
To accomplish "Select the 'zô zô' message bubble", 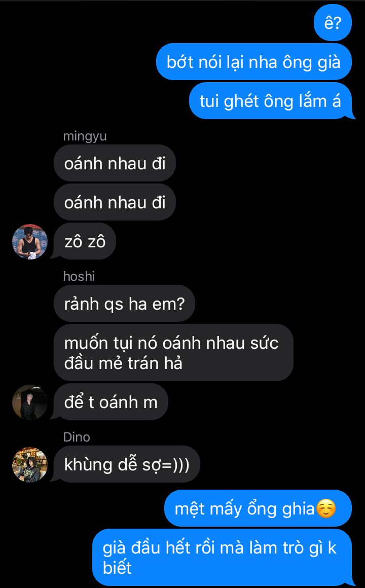I will click(84, 241).
